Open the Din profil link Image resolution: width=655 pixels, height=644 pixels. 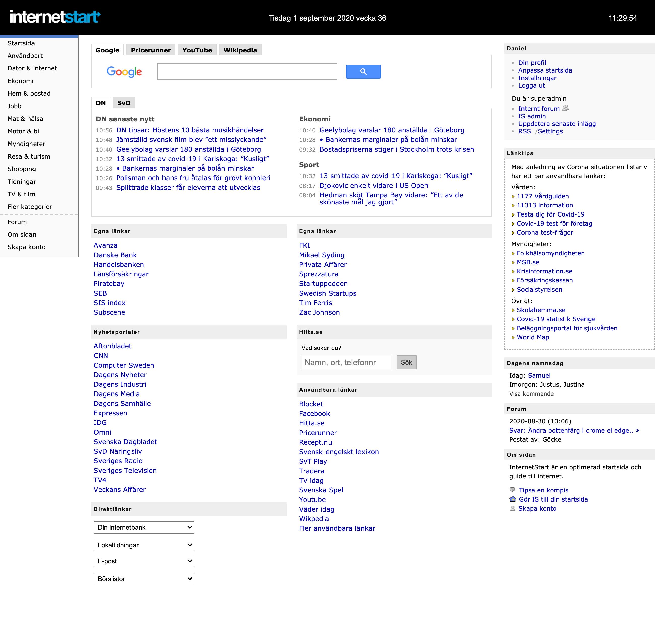[x=532, y=63]
